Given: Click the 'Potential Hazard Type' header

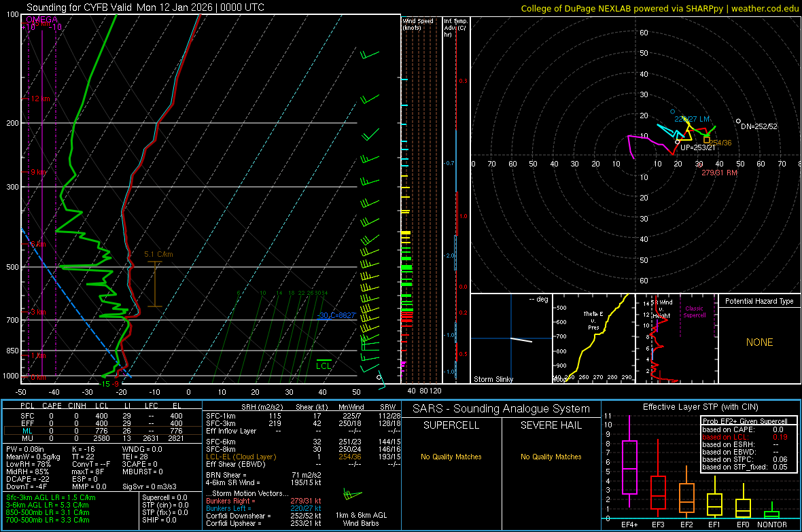Looking at the screenshot, I should (759, 301).
